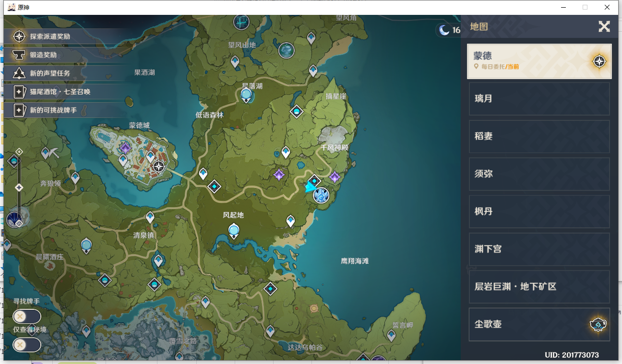Switch map to 渊下宫
622x364 pixels.
[x=539, y=249]
